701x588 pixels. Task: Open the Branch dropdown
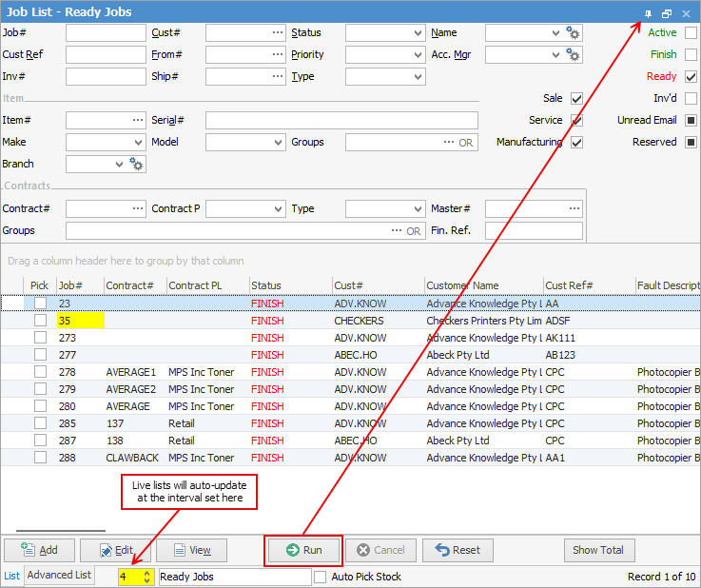click(119, 164)
